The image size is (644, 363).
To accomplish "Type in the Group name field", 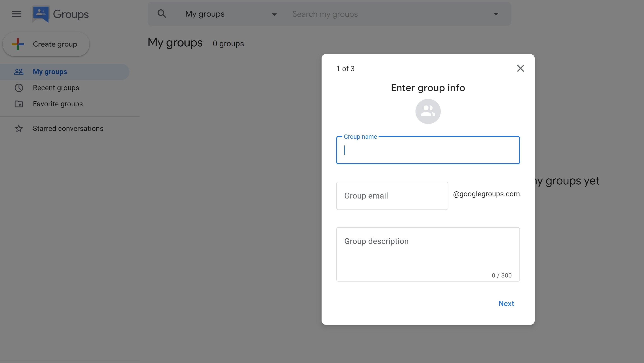I will pos(428,150).
